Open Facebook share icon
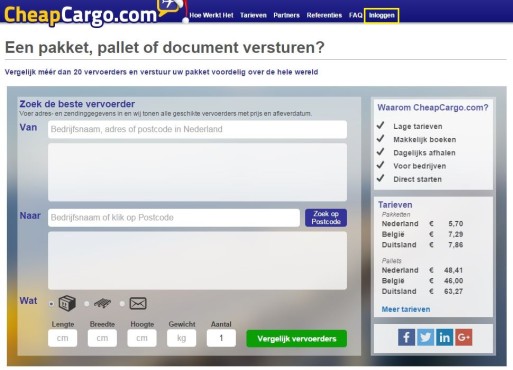Screen dimensions: 513x370 (406, 337)
